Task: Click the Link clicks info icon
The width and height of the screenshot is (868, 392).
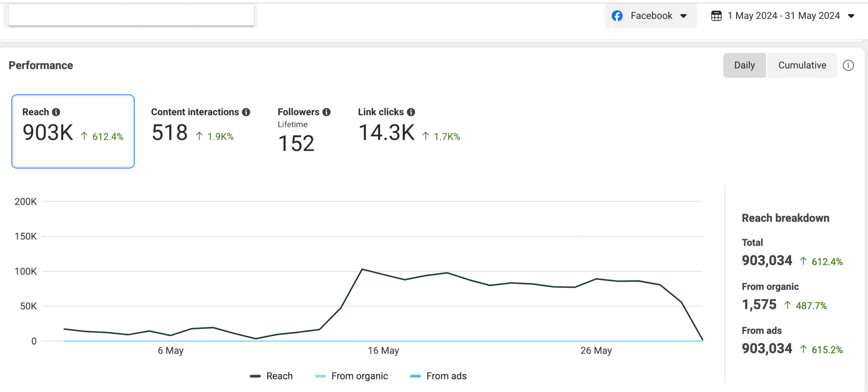Action: (411, 112)
